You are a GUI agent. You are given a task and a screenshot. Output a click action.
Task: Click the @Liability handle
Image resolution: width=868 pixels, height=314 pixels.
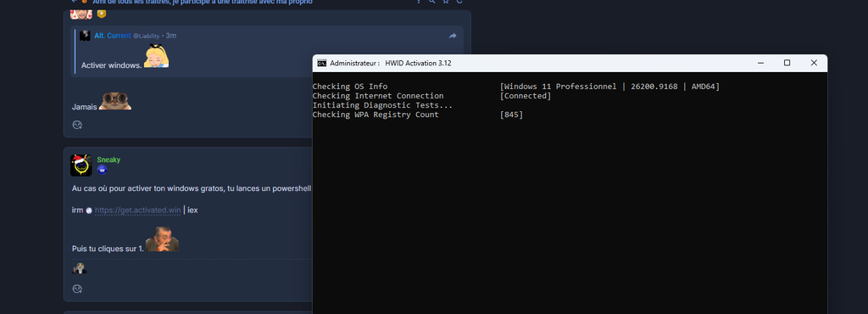coord(146,36)
